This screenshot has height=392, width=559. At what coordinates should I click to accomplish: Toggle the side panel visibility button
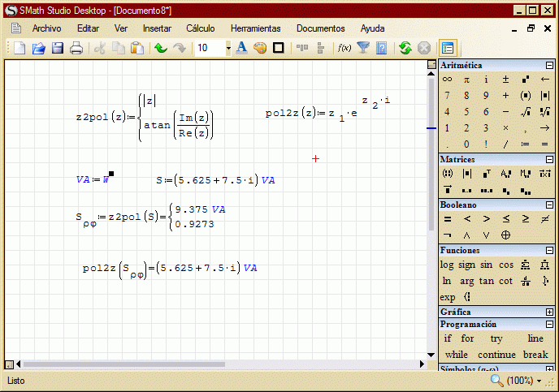tap(448, 48)
